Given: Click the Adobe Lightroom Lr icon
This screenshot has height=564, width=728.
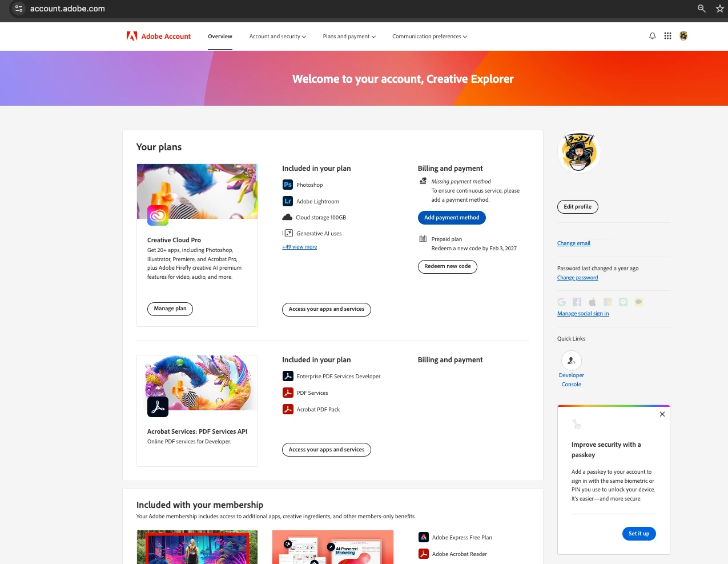Looking at the screenshot, I should pyautogui.click(x=288, y=201).
